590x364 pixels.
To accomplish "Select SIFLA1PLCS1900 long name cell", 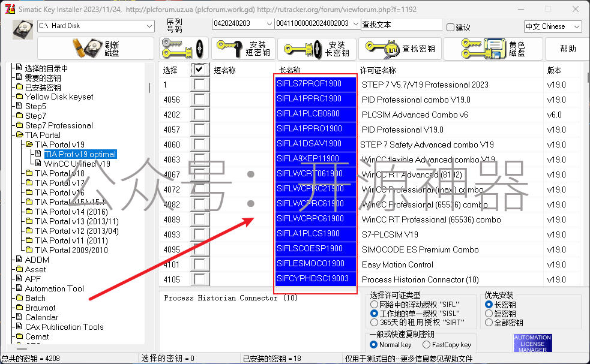I will pyautogui.click(x=316, y=234).
